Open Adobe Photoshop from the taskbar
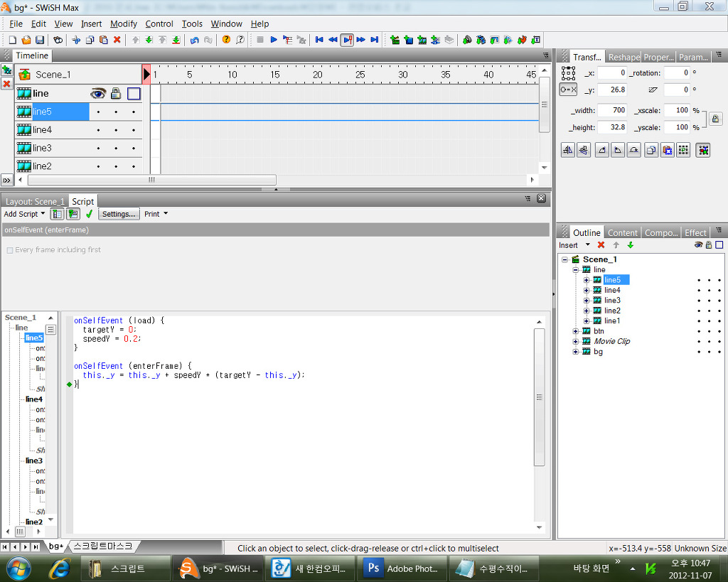 (x=404, y=568)
